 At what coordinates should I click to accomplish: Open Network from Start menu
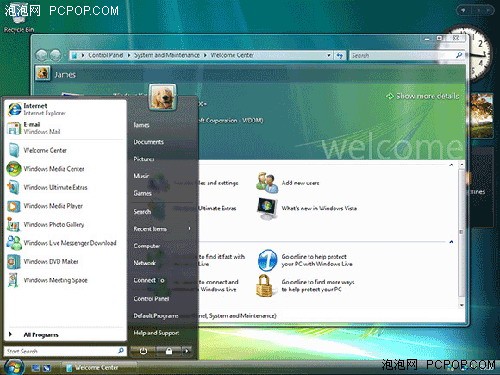click(144, 263)
